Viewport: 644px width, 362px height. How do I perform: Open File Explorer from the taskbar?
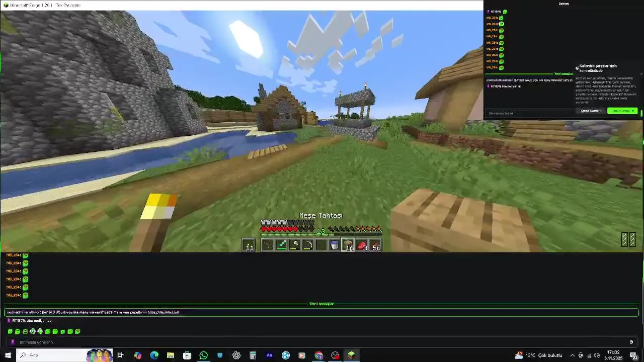pyautogui.click(x=171, y=355)
